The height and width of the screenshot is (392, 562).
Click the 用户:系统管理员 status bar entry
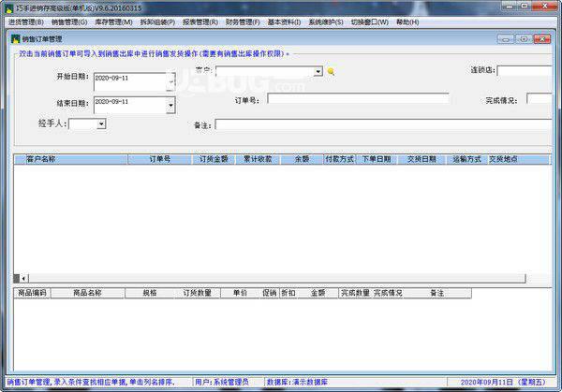click(x=222, y=382)
